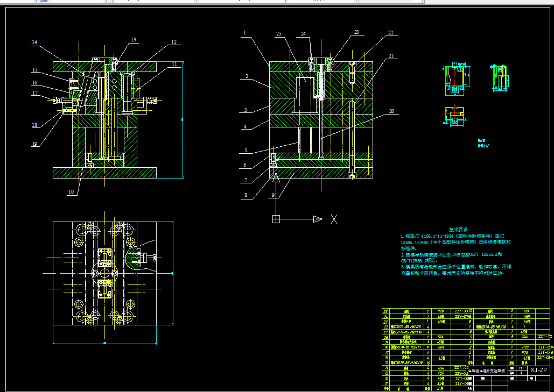554x392 pixels.
Task: Click the upper-left small part detail drawing
Action: tap(457, 80)
